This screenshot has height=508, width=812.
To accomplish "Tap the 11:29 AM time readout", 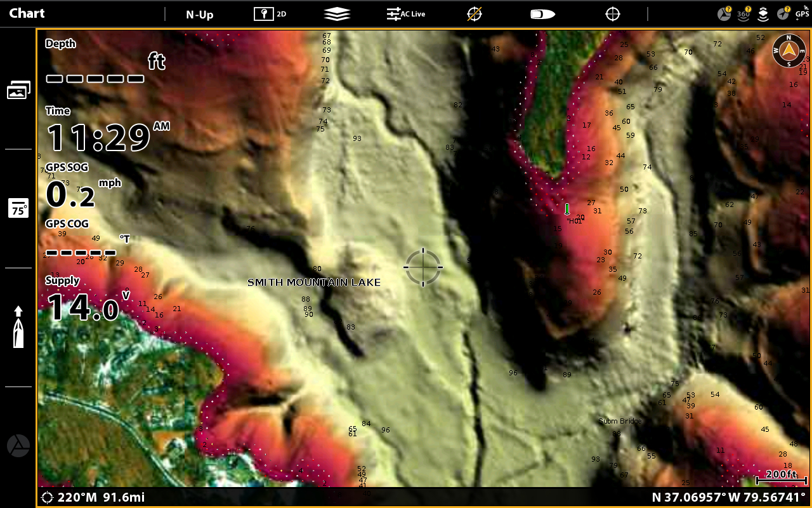I will tap(108, 130).
